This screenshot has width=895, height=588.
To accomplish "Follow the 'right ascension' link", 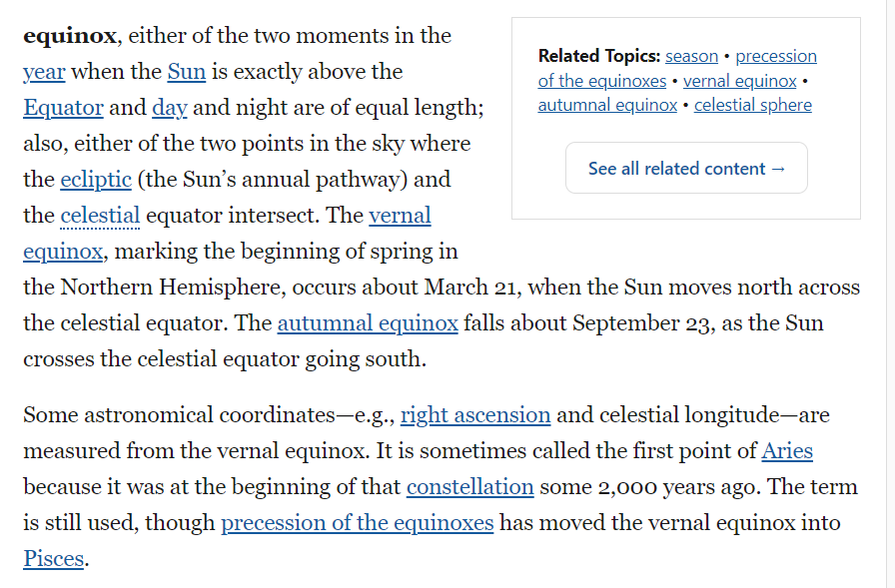I will (x=475, y=415).
